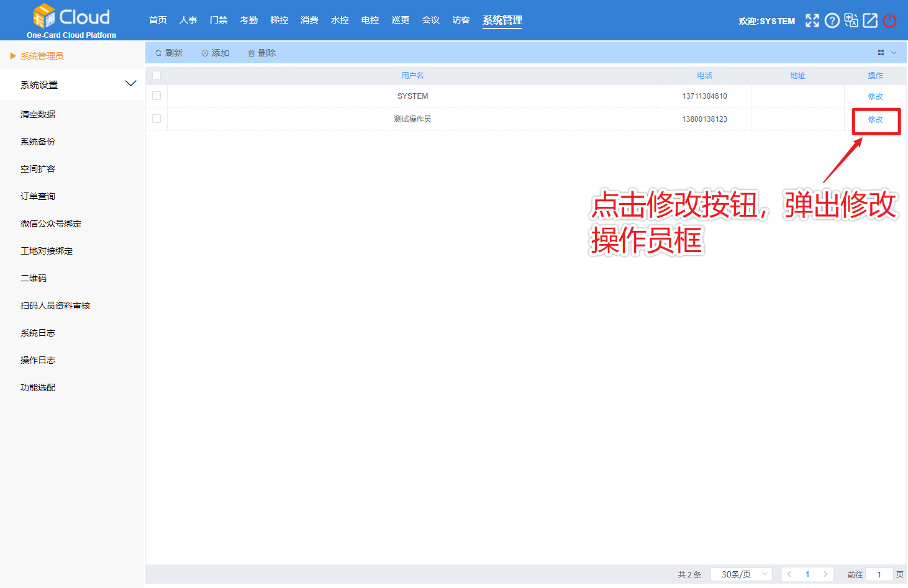Click the grid view icon above the table

click(881, 52)
